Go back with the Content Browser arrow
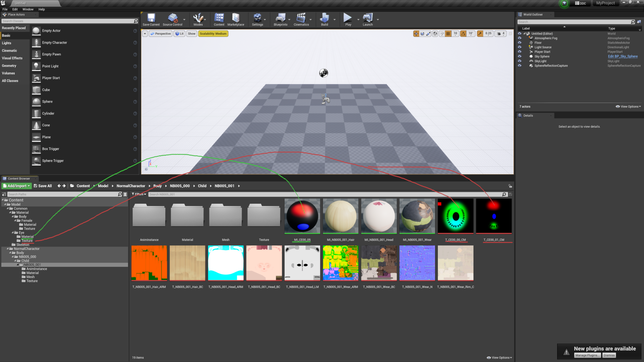The height and width of the screenshot is (362, 644). (59, 186)
